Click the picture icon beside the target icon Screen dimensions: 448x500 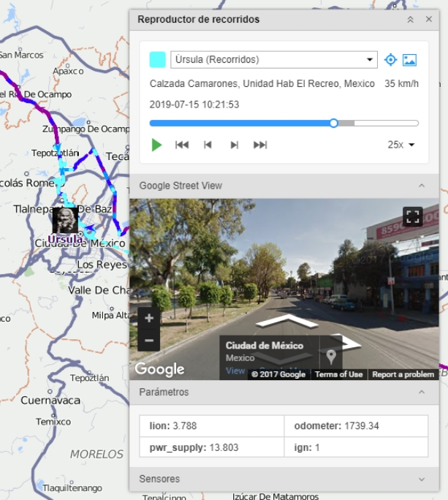pos(409,60)
